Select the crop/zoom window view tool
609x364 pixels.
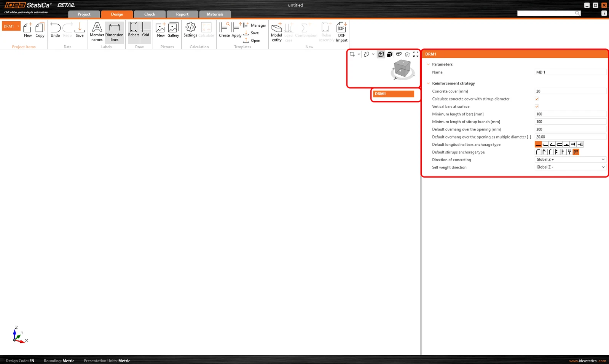click(352, 54)
